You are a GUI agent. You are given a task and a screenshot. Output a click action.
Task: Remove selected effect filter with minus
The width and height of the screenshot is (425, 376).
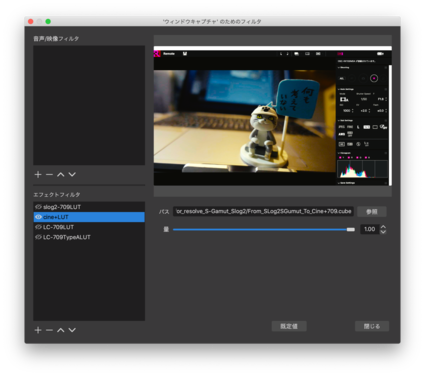49,330
